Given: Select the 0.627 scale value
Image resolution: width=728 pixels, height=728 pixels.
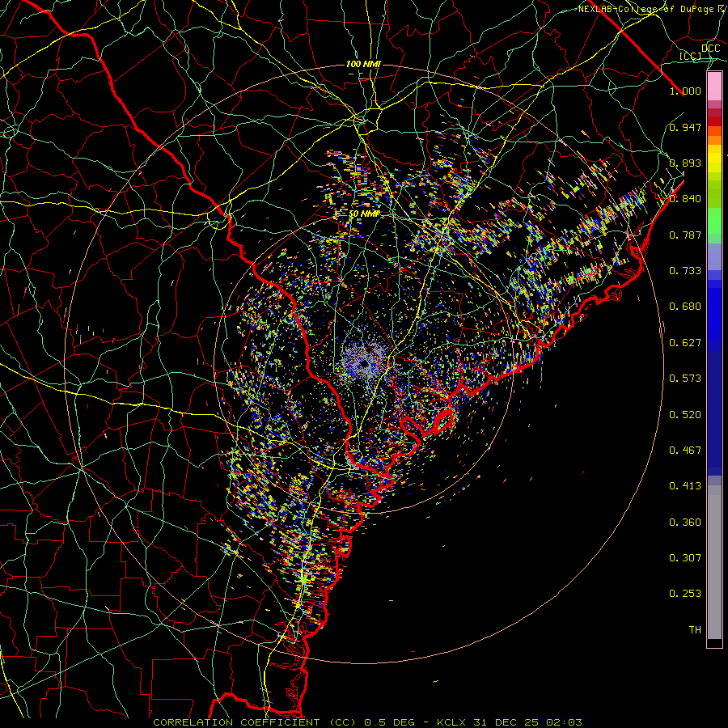Looking at the screenshot, I should 685,343.
